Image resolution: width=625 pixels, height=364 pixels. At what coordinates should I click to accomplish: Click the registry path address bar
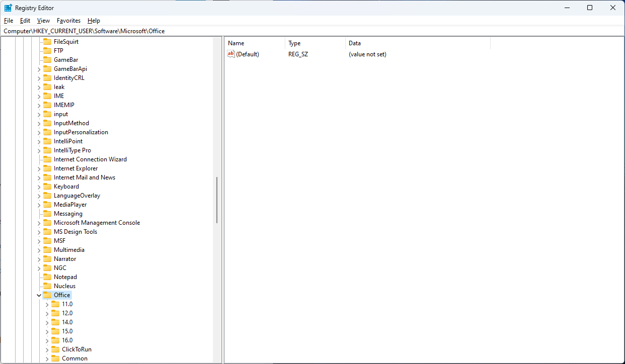click(312, 31)
